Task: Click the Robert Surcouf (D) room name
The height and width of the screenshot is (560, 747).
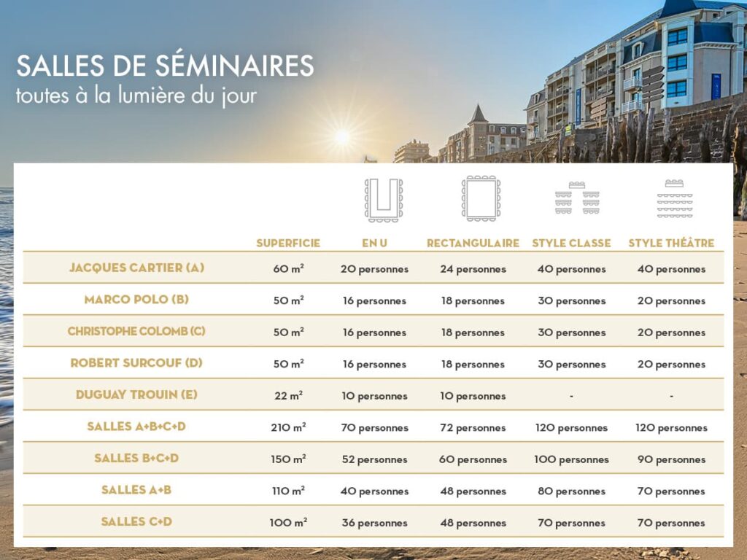Action: 136,363
